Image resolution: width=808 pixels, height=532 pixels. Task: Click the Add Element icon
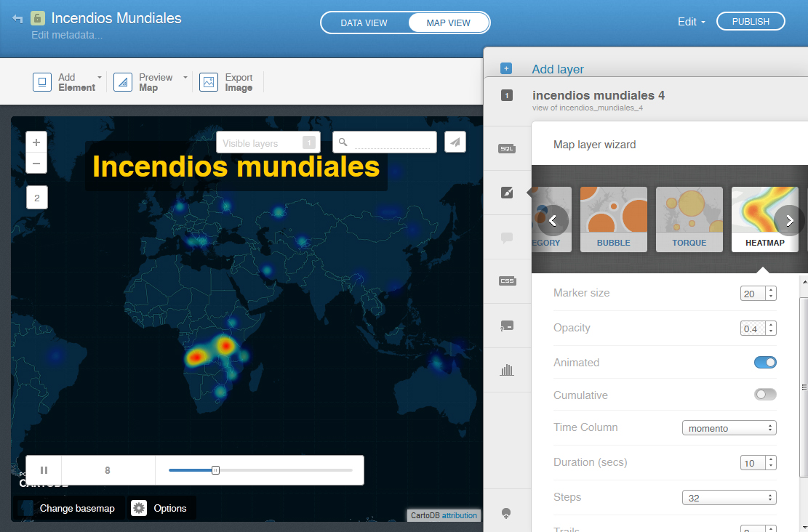(42, 82)
